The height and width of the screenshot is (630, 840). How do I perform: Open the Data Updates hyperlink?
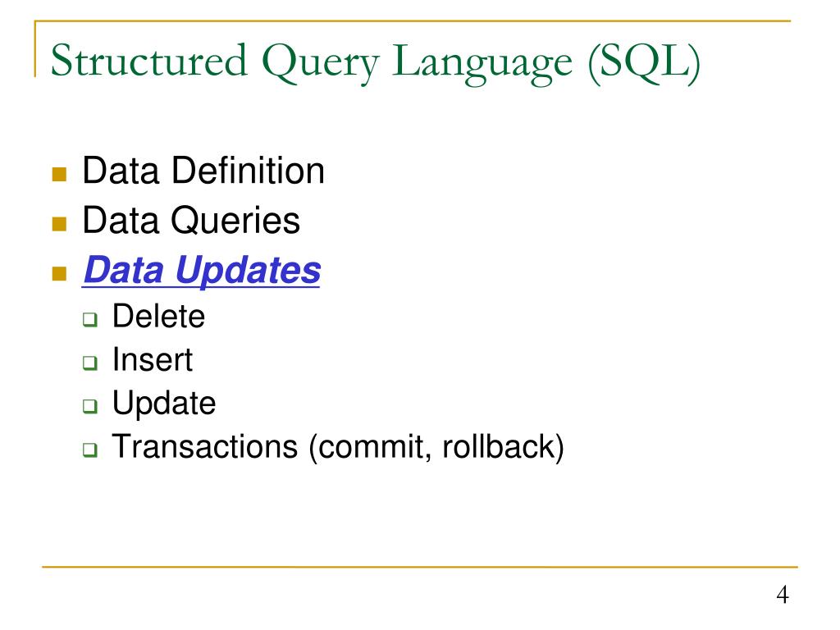[x=202, y=271]
